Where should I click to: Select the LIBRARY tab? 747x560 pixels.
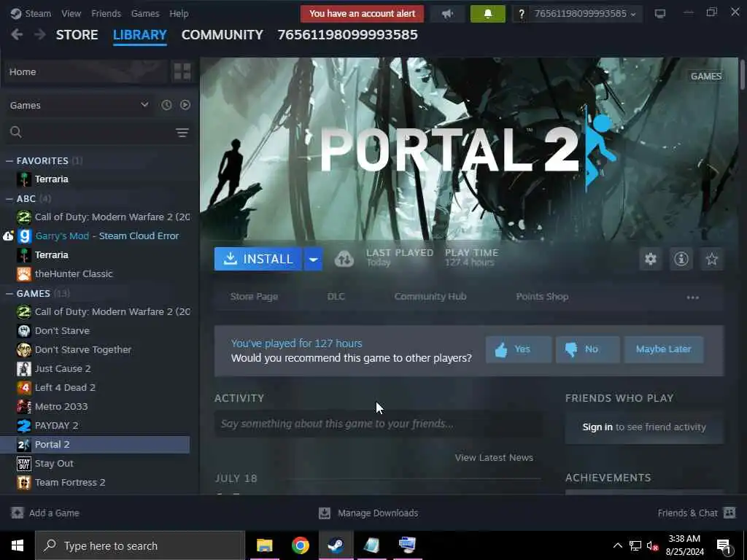139,35
